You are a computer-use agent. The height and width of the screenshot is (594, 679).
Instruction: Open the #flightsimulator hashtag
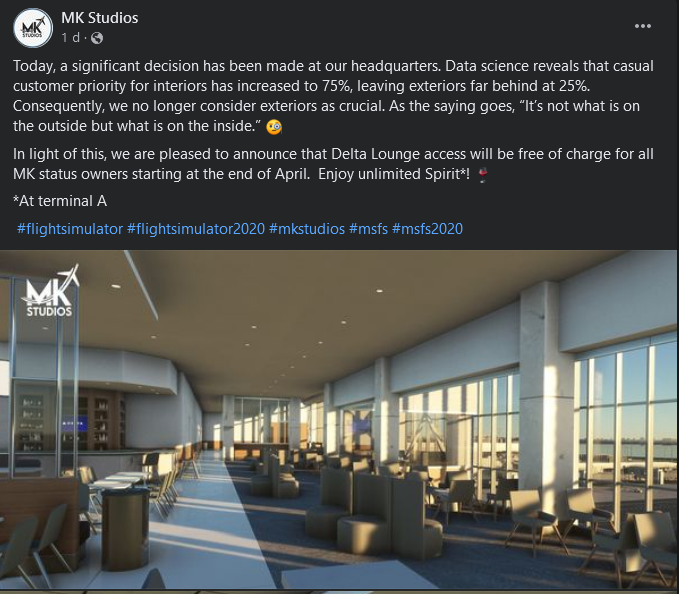coord(69,229)
